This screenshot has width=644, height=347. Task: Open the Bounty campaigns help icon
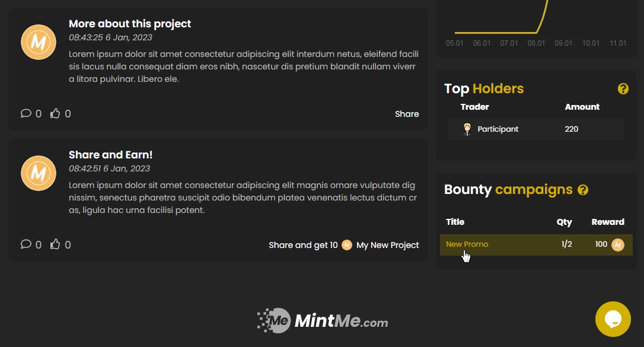pyautogui.click(x=583, y=190)
